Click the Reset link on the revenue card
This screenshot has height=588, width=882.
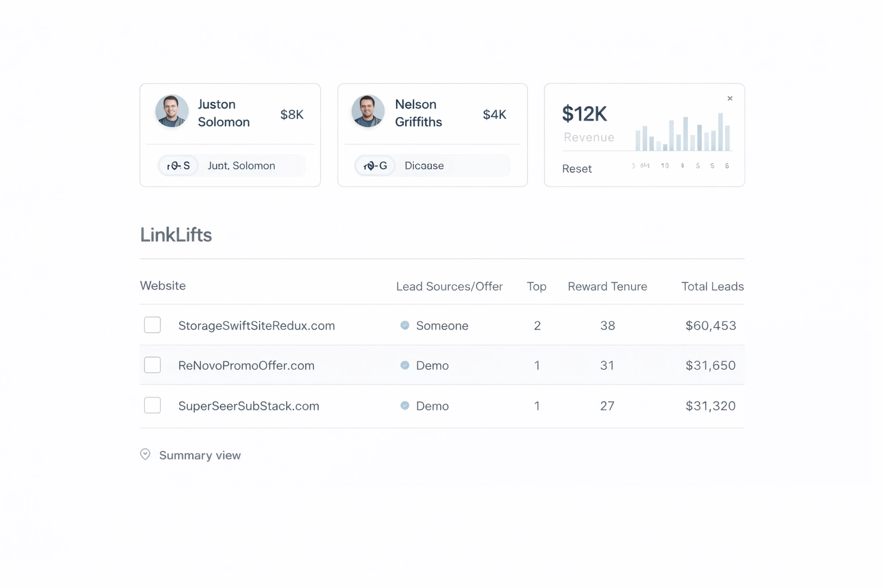click(x=577, y=168)
